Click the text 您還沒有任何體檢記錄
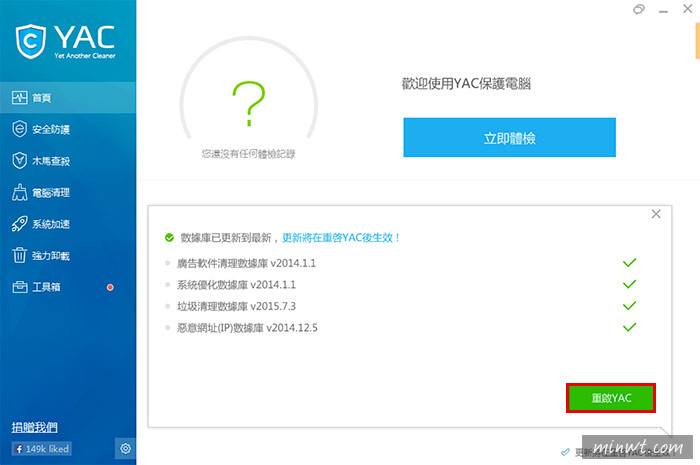 (248, 154)
